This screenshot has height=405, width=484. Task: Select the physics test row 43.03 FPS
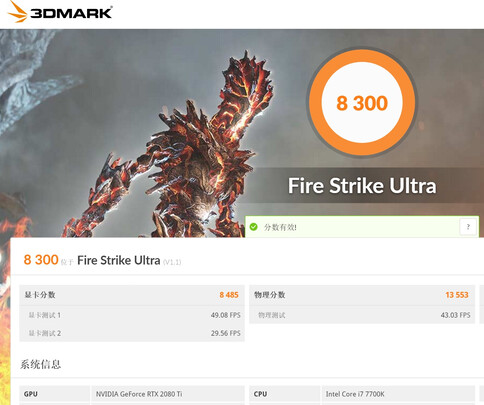coord(362,315)
